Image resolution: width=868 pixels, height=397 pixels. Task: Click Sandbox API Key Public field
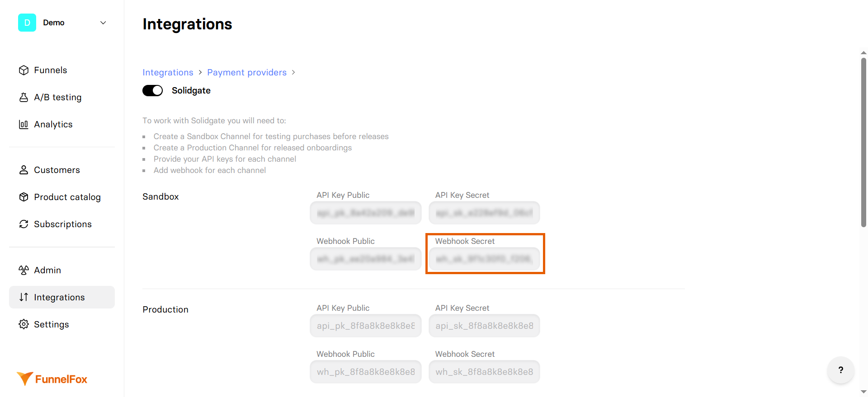point(366,213)
